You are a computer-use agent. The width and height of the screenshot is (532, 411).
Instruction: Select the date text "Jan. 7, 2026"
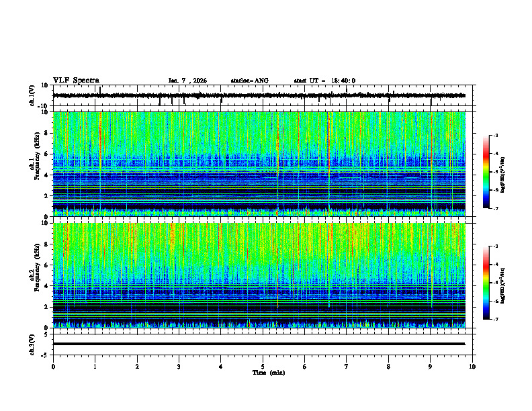(187, 81)
